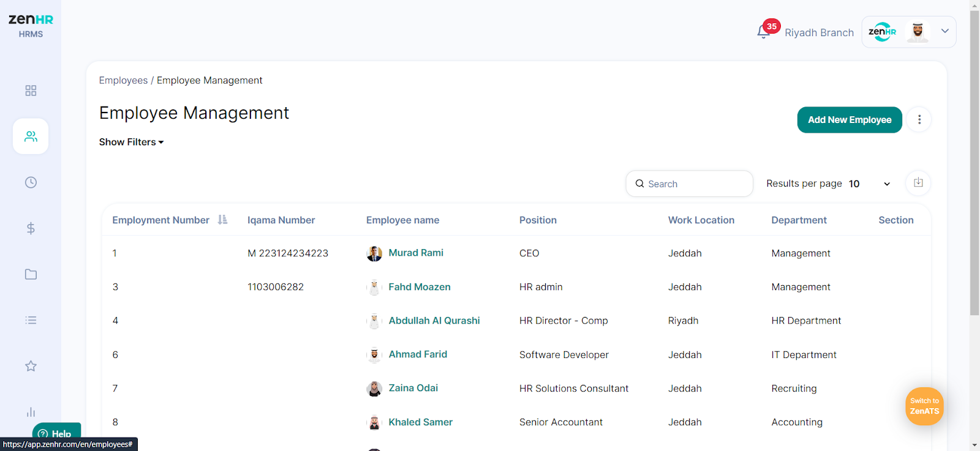980x451 pixels.
Task: Open the Employees people icon in sidebar
Action: (31, 136)
